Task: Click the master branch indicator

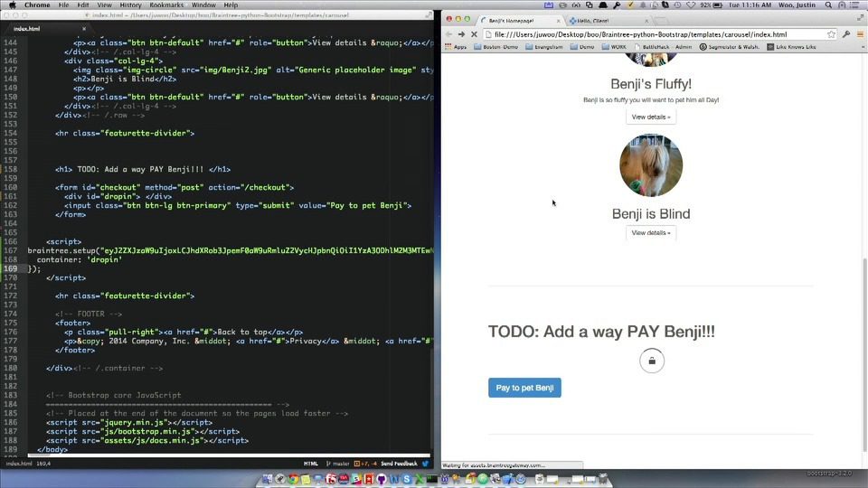Action: [x=338, y=464]
